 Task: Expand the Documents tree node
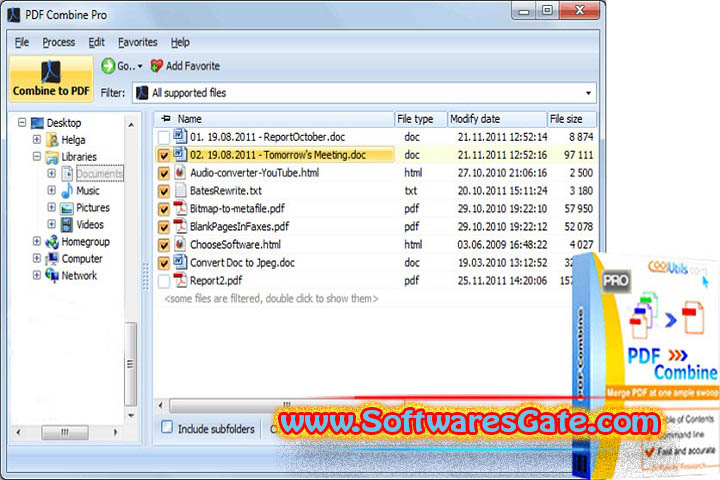pos(51,173)
